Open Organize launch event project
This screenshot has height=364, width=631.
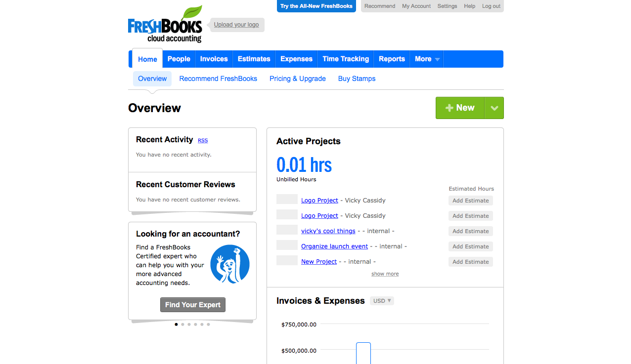click(x=335, y=246)
